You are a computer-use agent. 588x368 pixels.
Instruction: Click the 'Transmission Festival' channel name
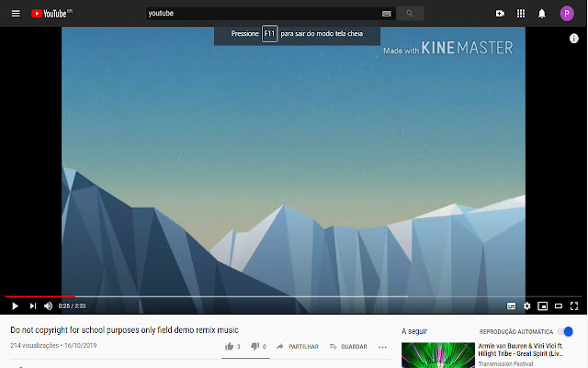(x=505, y=364)
